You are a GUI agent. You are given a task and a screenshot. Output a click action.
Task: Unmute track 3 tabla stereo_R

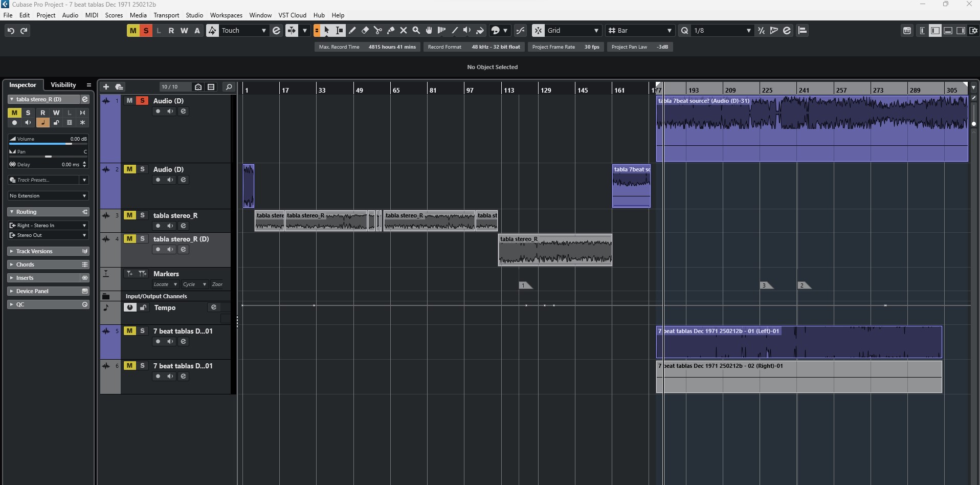130,215
